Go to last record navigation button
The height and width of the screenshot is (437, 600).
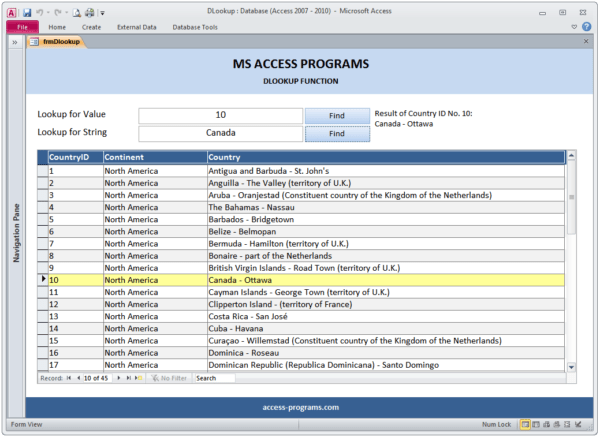[129, 378]
